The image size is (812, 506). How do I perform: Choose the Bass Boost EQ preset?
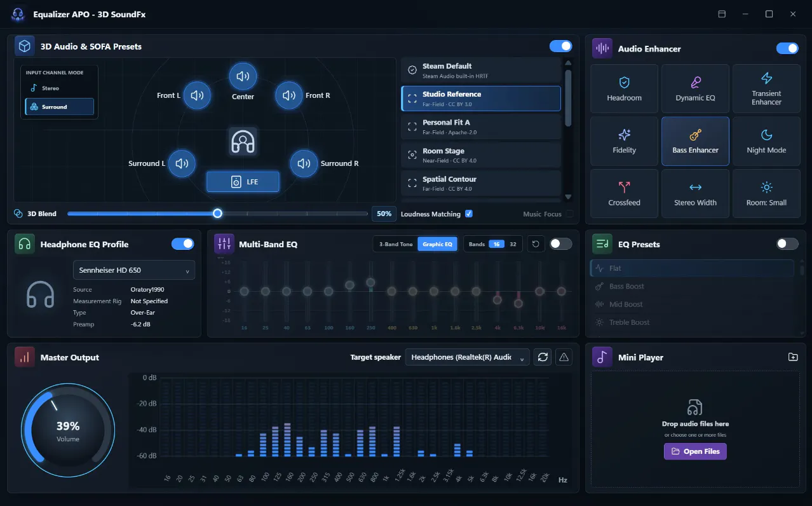tap(692, 286)
